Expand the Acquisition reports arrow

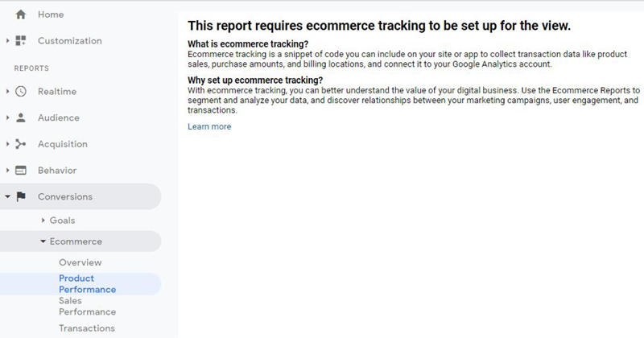[x=7, y=144]
